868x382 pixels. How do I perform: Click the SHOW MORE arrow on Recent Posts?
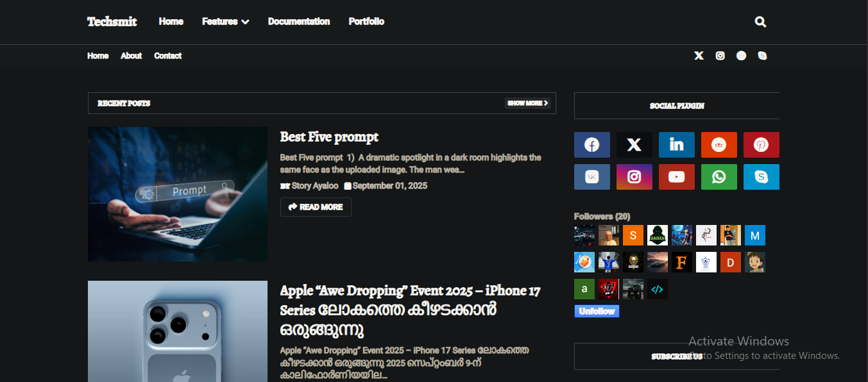tap(527, 103)
